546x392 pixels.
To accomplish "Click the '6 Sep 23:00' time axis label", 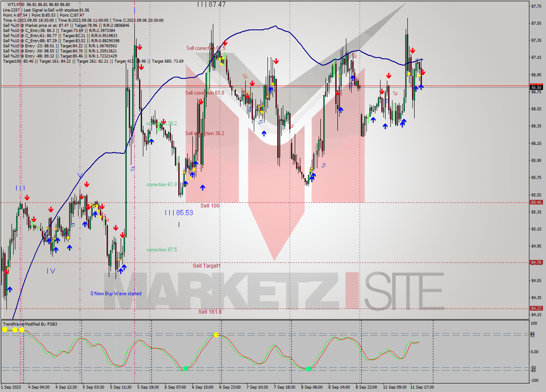I will [230, 387].
